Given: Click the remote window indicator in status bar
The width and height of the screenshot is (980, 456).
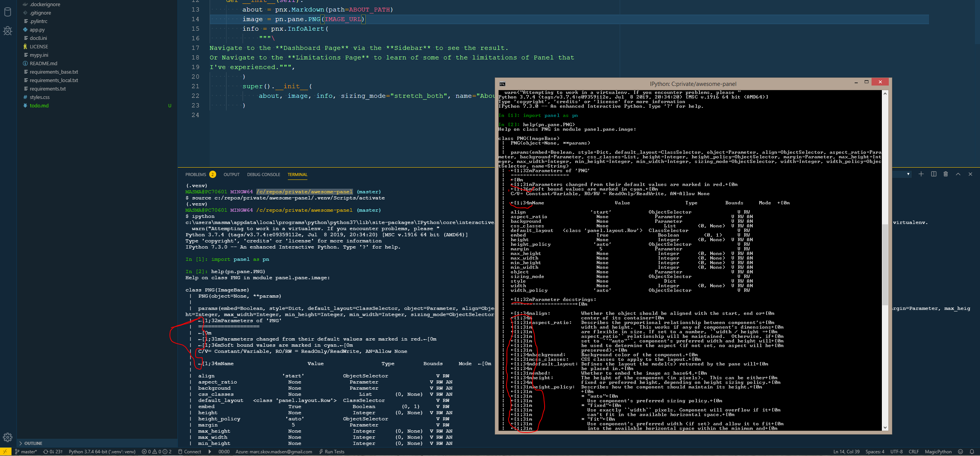Looking at the screenshot, I should (5, 451).
